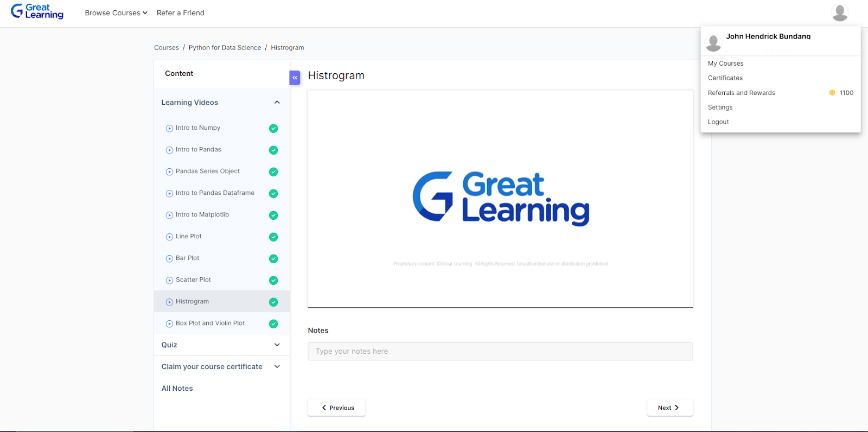Viewport: 868px width, 432px height.
Task: Click Claim your course certificate heading
Action: coord(212,367)
